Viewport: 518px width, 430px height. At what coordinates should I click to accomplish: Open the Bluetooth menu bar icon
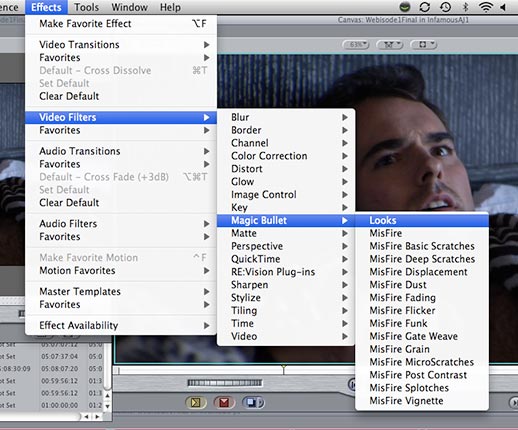pyautogui.click(x=466, y=7)
